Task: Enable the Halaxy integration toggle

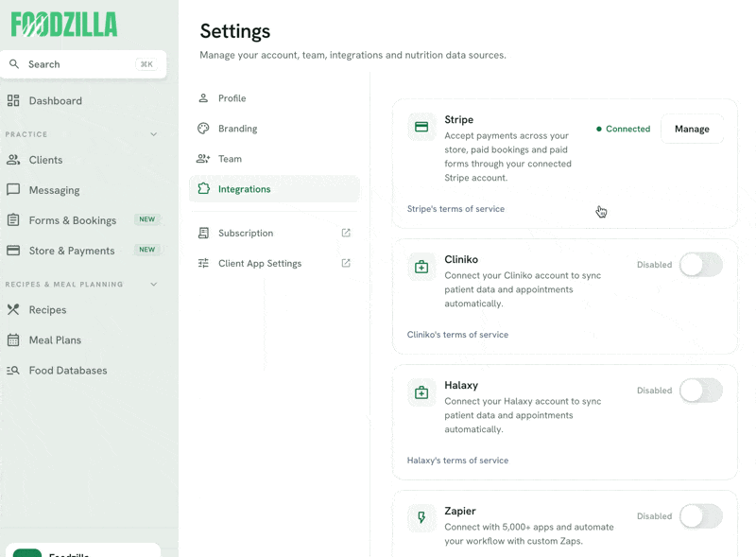Action: tap(701, 391)
